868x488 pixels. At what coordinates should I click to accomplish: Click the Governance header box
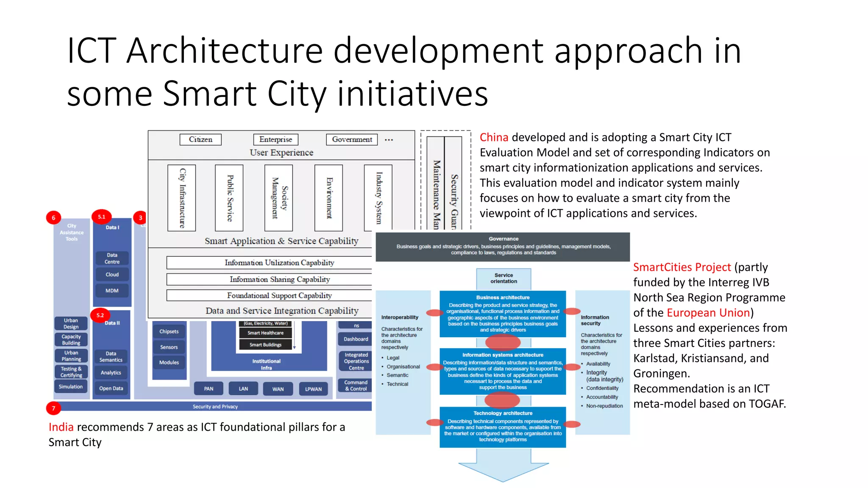pyautogui.click(x=503, y=247)
